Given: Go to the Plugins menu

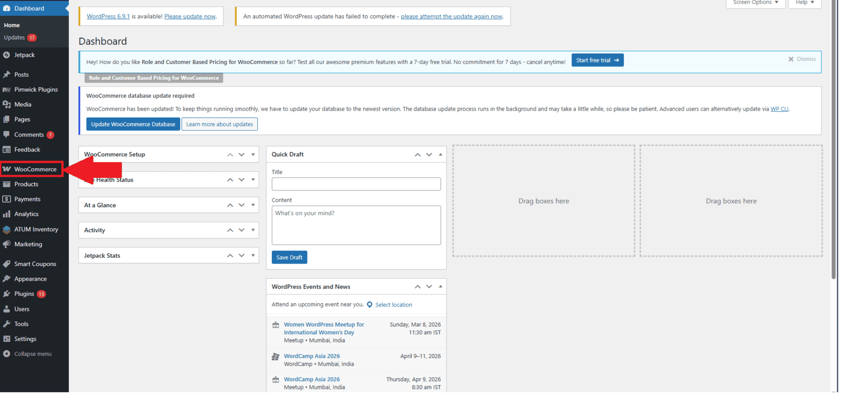Looking at the screenshot, I should (24, 294).
